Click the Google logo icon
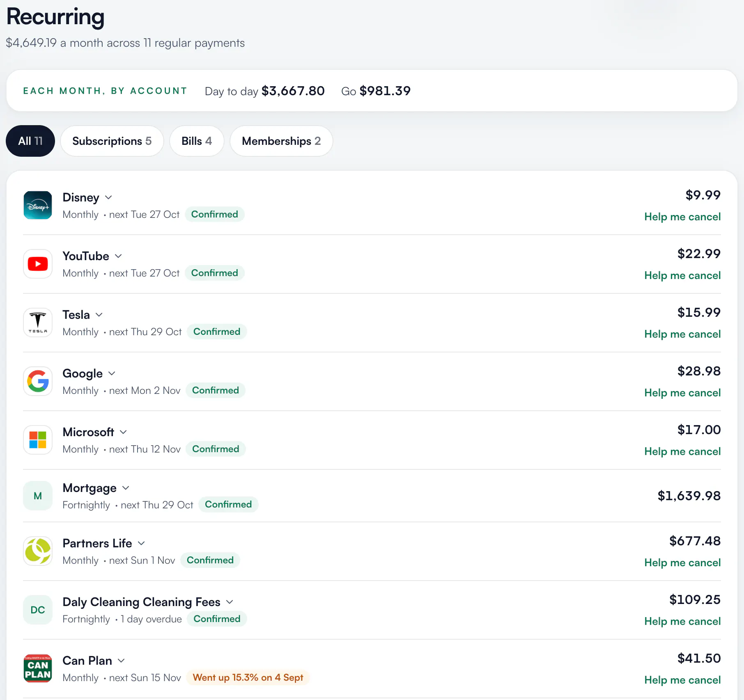This screenshot has width=744, height=700. (38, 381)
